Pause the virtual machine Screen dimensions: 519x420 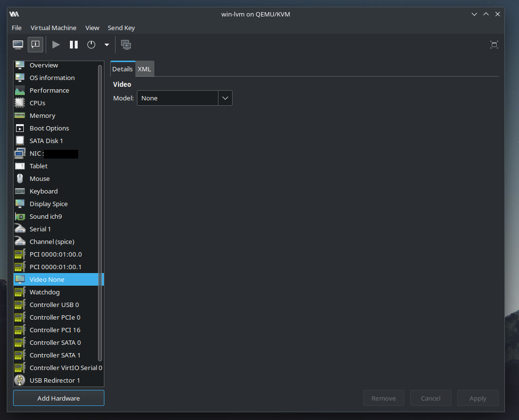[x=73, y=45]
